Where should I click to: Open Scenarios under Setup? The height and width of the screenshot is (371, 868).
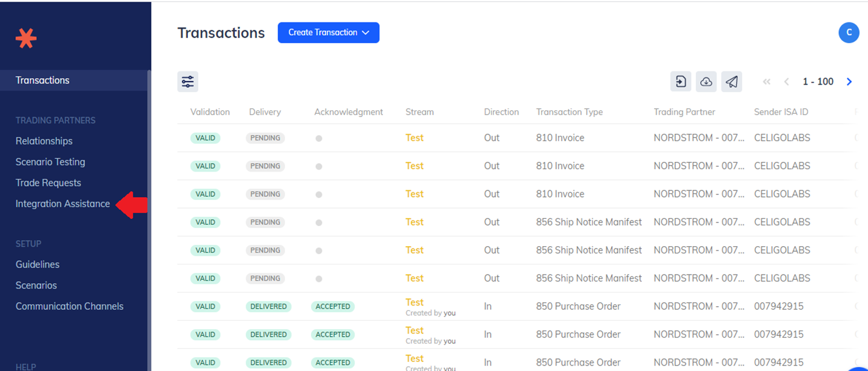pyautogui.click(x=36, y=285)
